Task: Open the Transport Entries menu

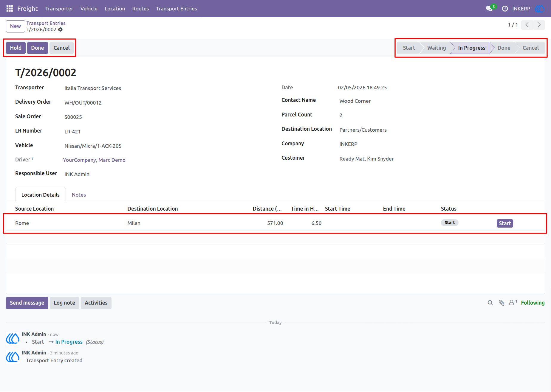Action: coord(177,9)
